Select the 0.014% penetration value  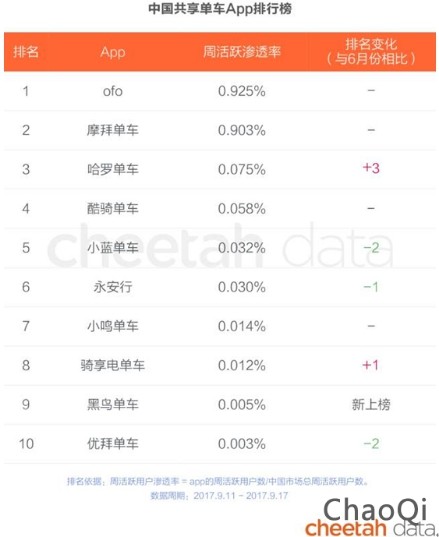(242, 326)
